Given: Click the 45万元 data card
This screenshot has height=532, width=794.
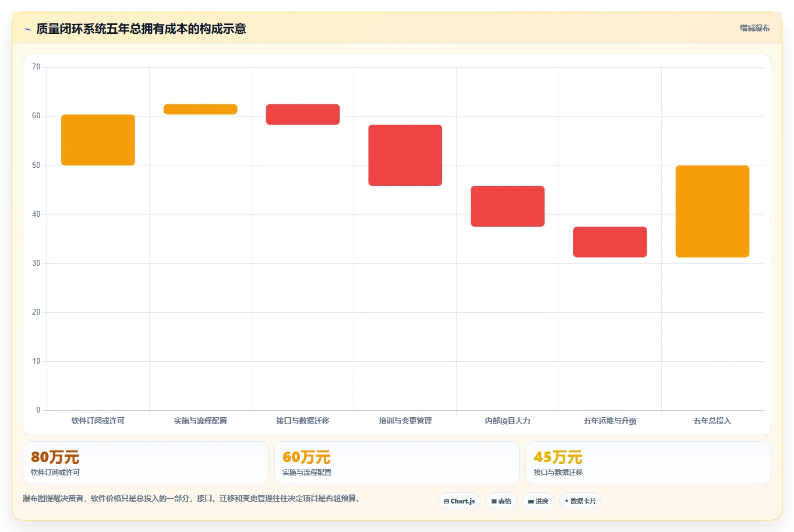Looking at the screenshot, I should pos(648,463).
